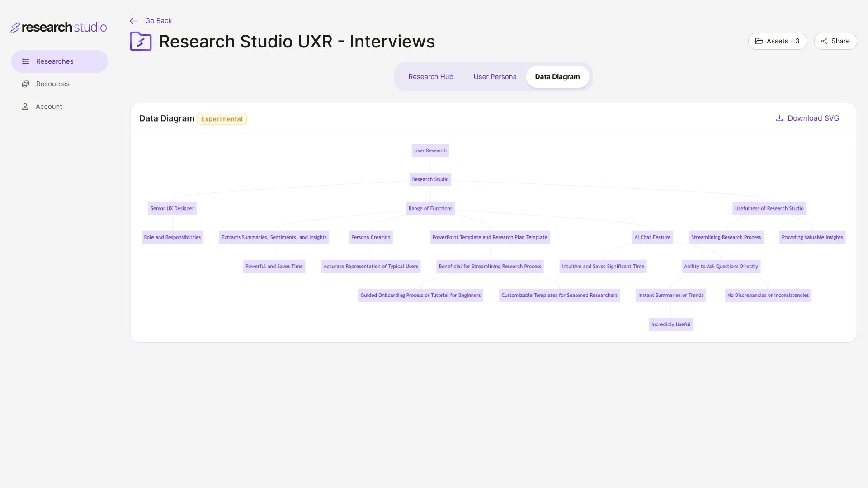This screenshot has height=488, width=868.
Task: Click the purple project folder icon
Action: click(x=141, y=41)
